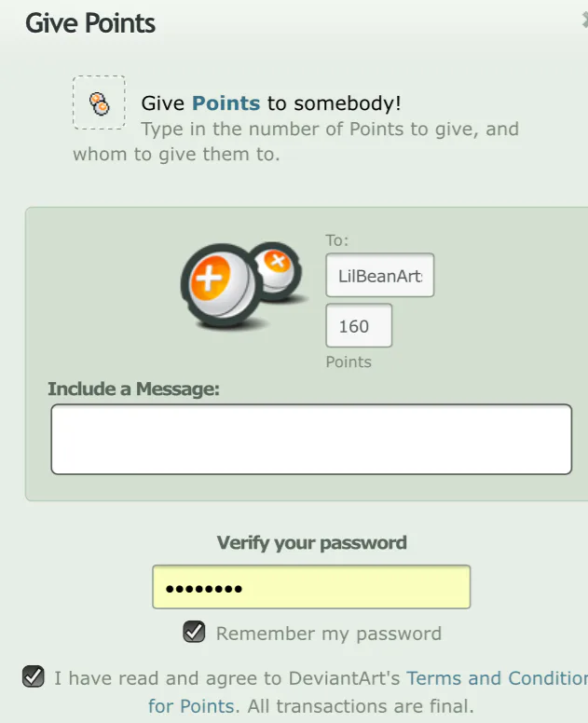Screen dimensions: 588x723
Task: Click the large orange plus coin icon
Action: click(x=218, y=285)
